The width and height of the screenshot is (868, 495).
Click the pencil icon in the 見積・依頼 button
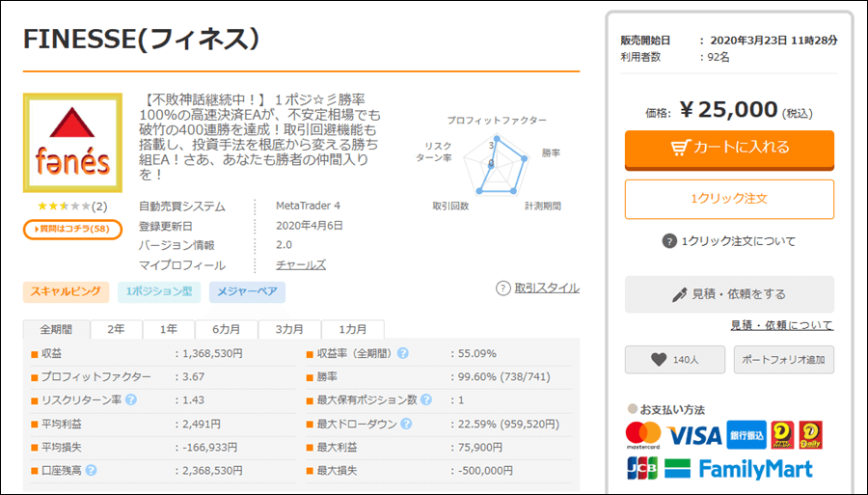click(679, 294)
